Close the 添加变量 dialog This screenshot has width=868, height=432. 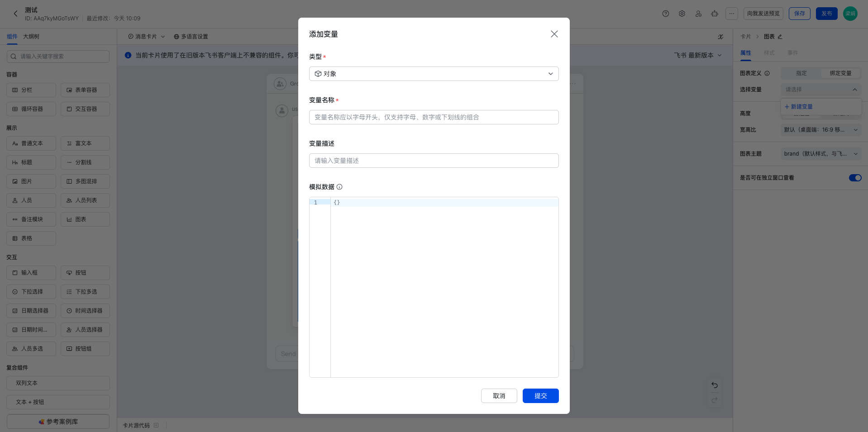(x=554, y=34)
